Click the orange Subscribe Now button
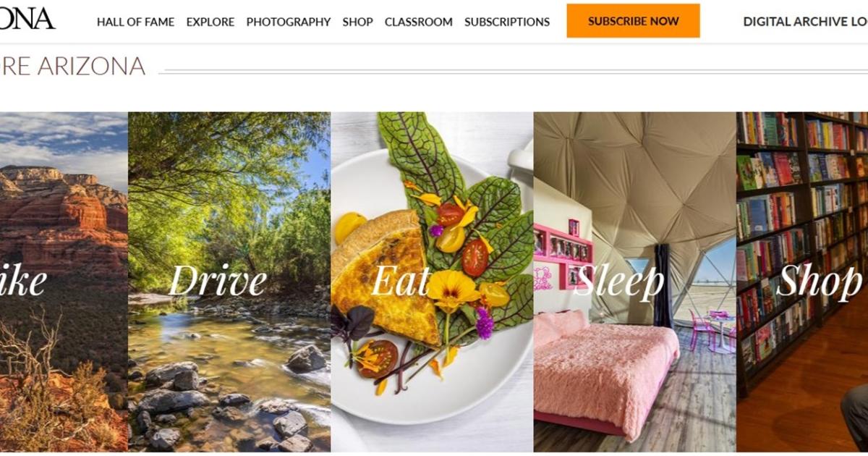 tap(634, 21)
